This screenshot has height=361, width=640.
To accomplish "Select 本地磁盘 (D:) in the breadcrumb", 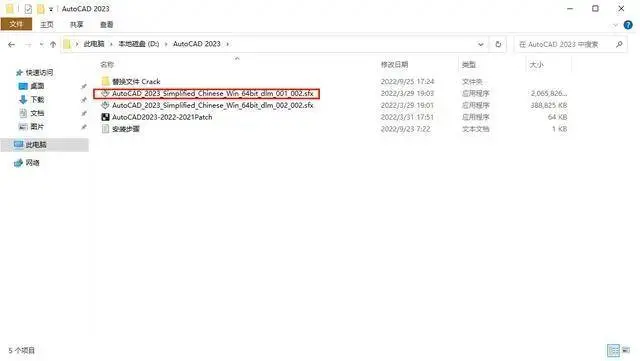I will pyautogui.click(x=139, y=44).
